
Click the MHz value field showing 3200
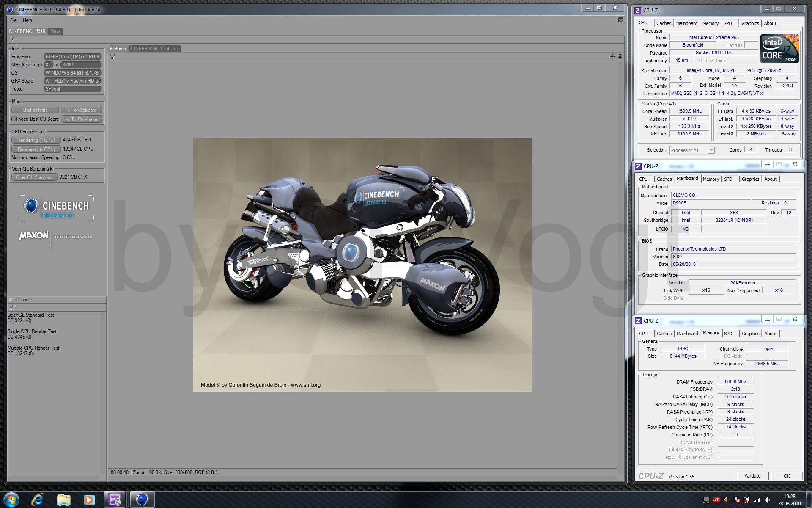pyautogui.click(x=81, y=65)
